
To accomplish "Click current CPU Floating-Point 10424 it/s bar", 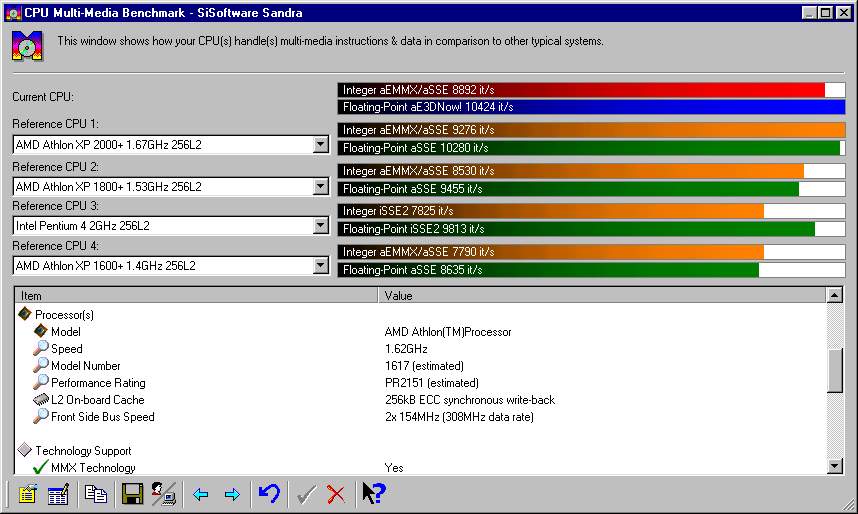I will pyautogui.click(x=592, y=107).
